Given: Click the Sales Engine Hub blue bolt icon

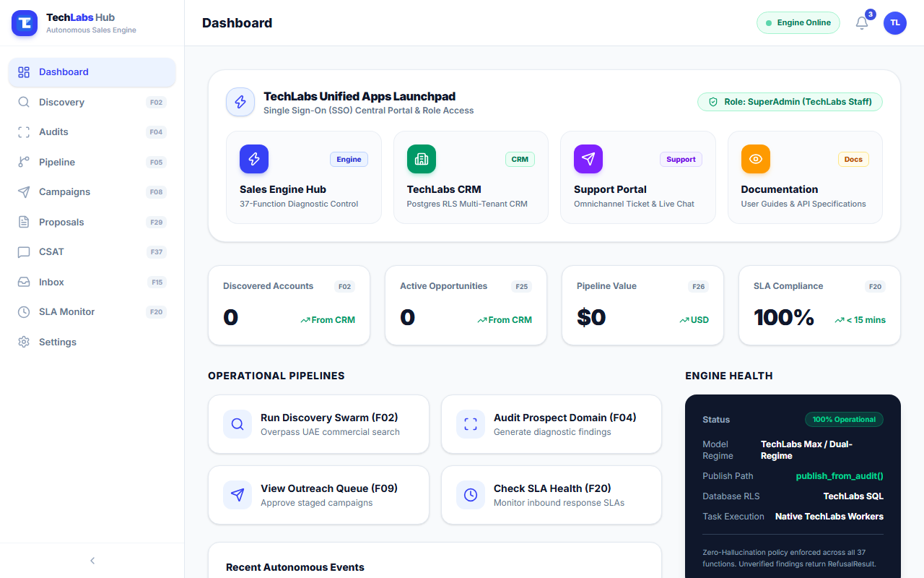Looking at the screenshot, I should [254, 159].
